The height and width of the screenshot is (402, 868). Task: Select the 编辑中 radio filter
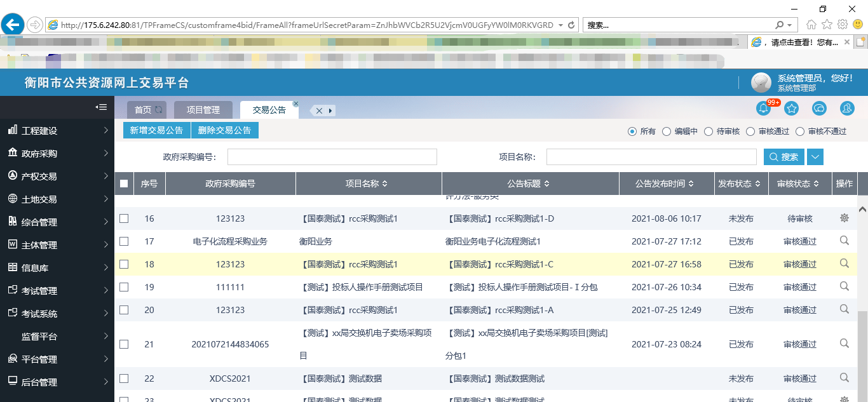pos(667,131)
